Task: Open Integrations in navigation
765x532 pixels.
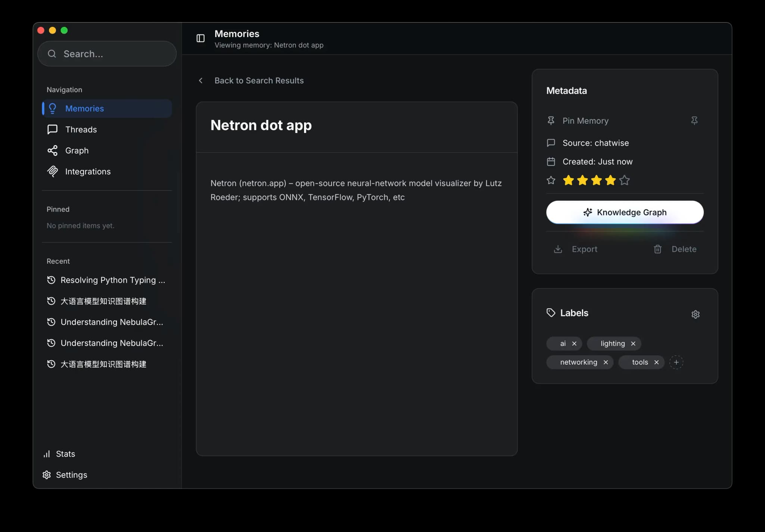Action: 87,171
